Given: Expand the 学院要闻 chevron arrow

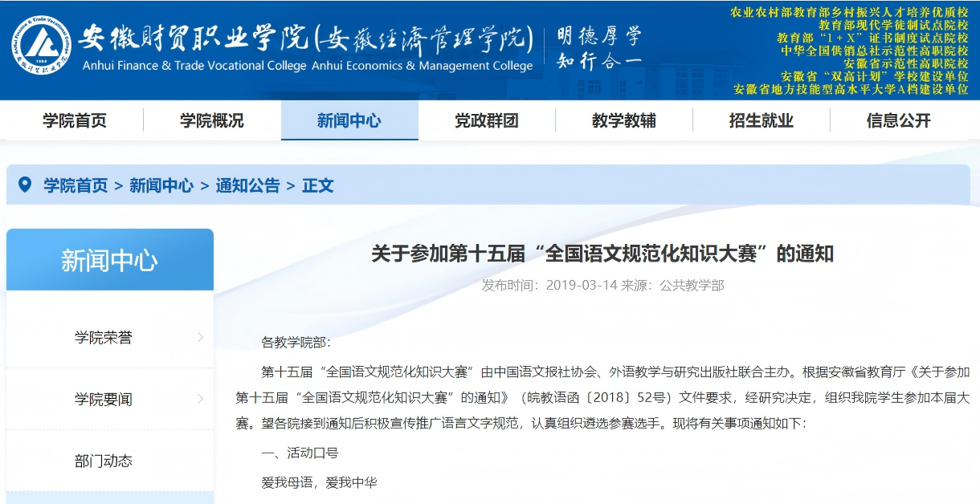Looking at the screenshot, I should point(200,399).
